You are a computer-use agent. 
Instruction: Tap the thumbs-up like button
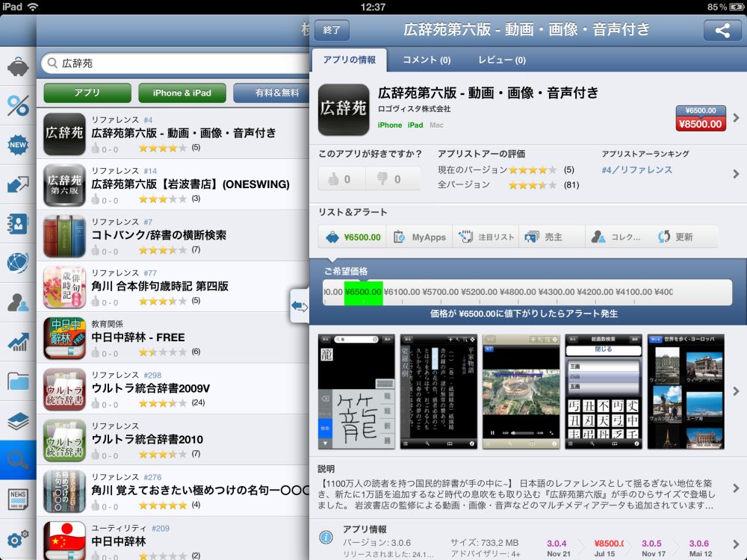341,179
